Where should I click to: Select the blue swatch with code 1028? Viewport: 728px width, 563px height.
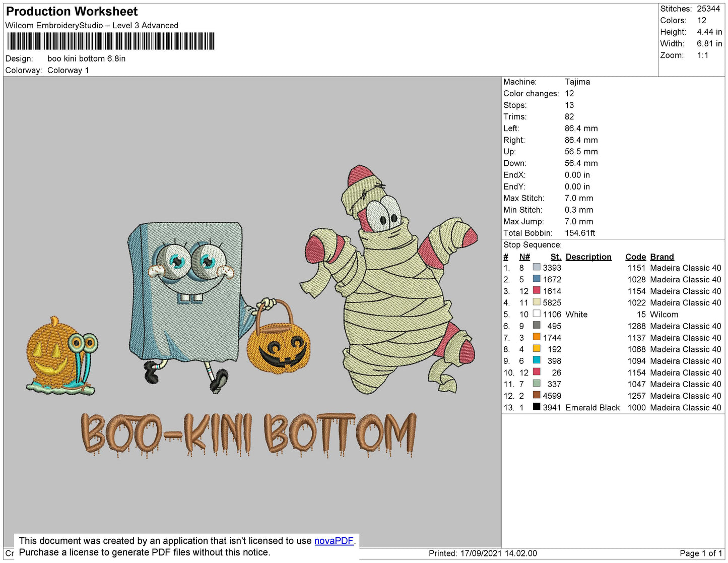coord(537,279)
